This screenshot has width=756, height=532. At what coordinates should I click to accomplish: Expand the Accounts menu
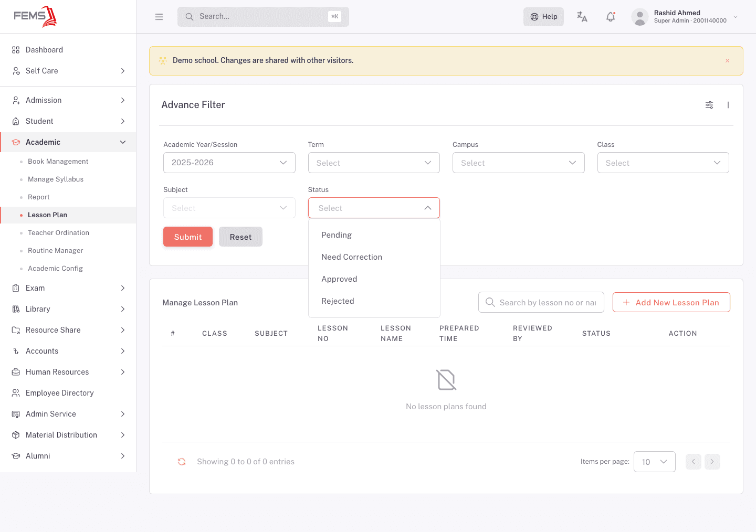click(x=68, y=351)
